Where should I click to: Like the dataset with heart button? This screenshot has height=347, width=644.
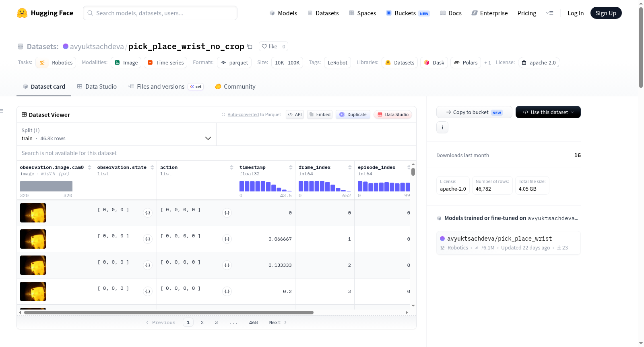269,46
